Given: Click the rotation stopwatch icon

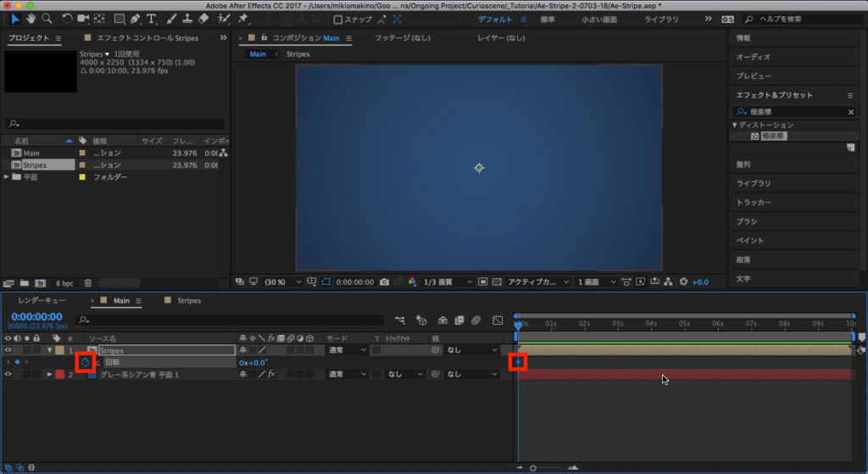Looking at the screenshot, I should [x=86, y=362].
